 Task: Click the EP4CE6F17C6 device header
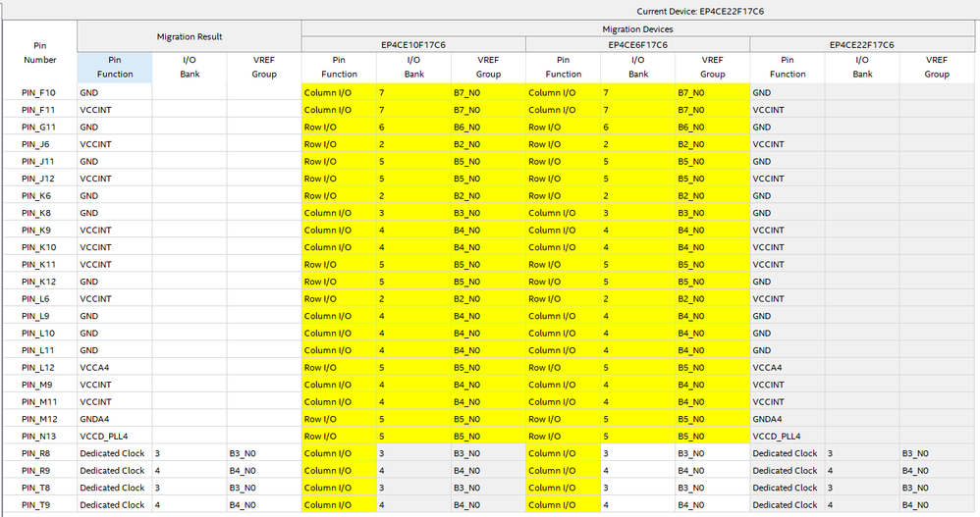(x=637, y=45)
